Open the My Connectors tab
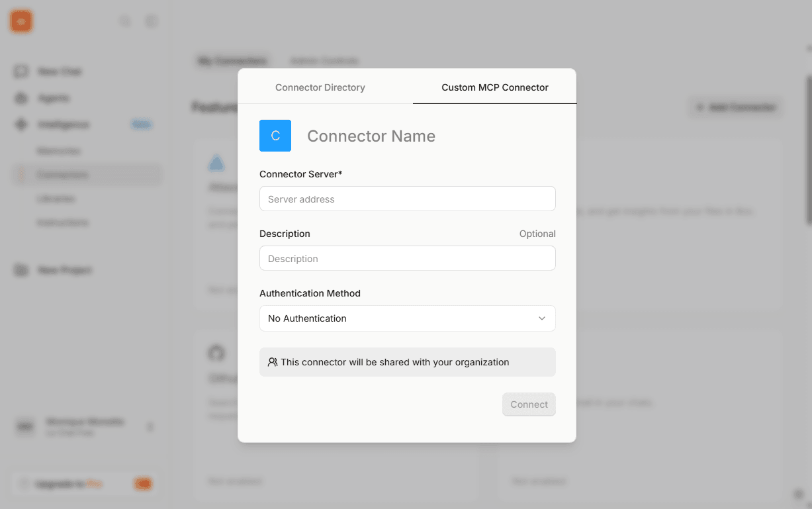Viewport: 812px width, 509px height. pos(232,60)
